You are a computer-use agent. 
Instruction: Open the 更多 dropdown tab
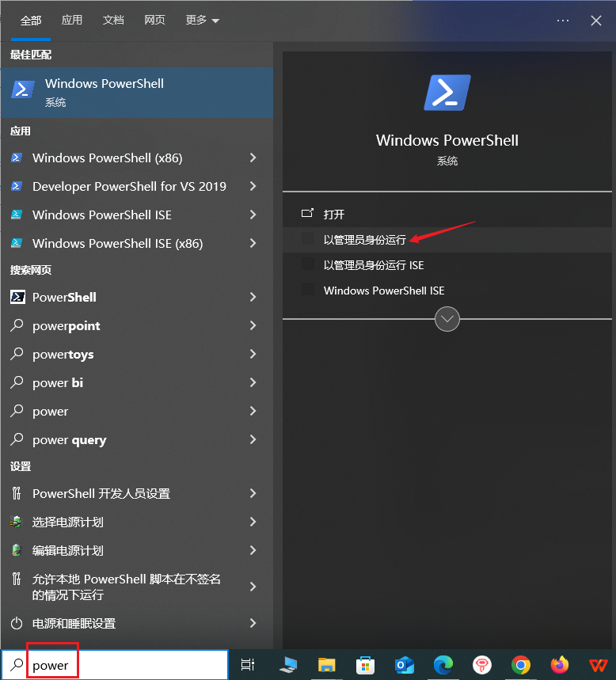click(202, 20)
